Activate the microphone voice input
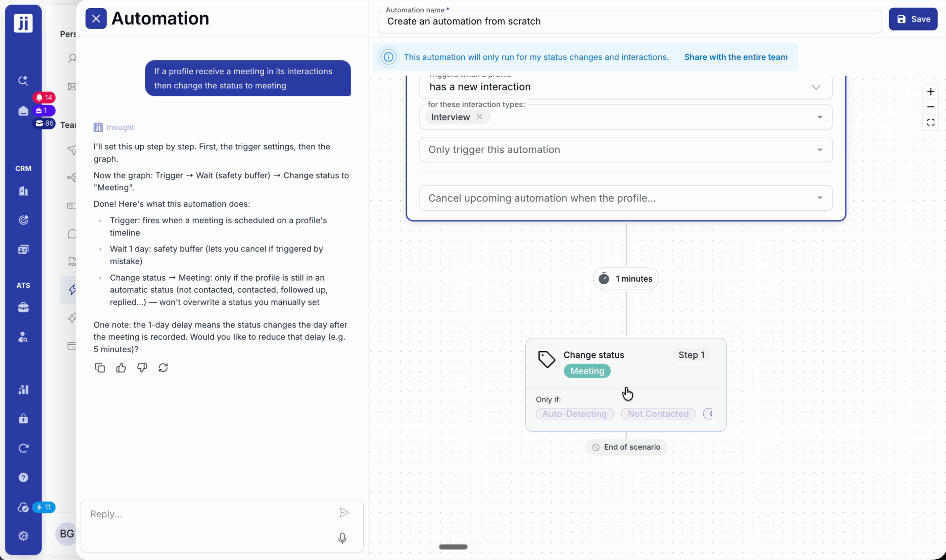 coord(342,538)
